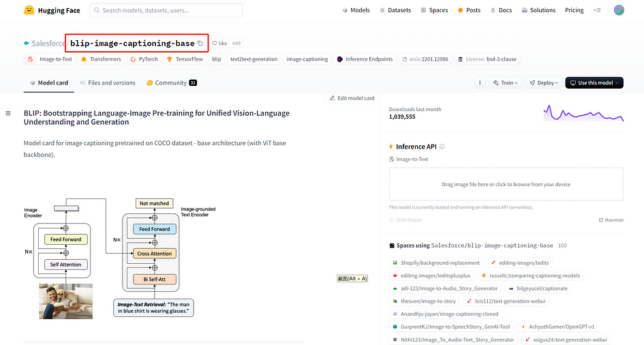Viewport: 644px width, 345px height.
Task: Open the Use this model dropdown
Action: 594,82
